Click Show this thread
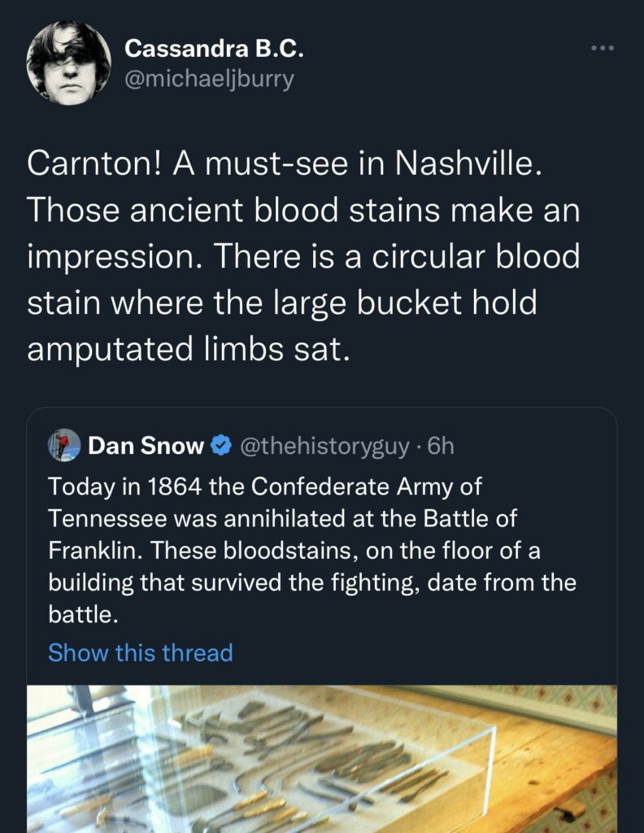This screenshot has width=644, height=833. pyautogui.click(x=140, y=652)
